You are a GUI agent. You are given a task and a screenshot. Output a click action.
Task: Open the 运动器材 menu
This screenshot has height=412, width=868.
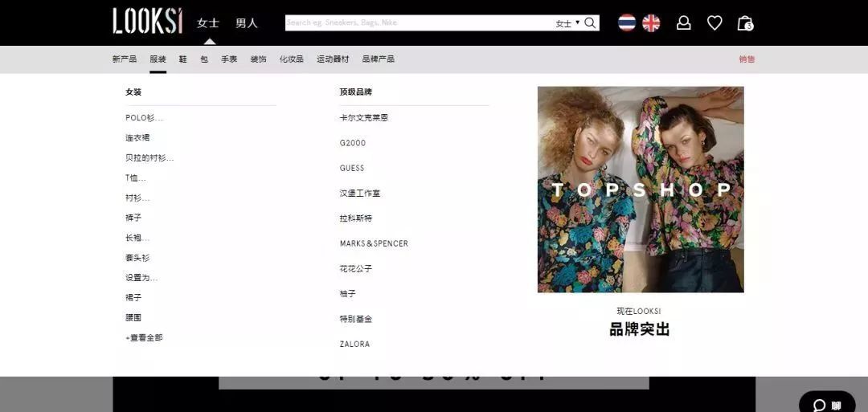click(x=333, y=59)
